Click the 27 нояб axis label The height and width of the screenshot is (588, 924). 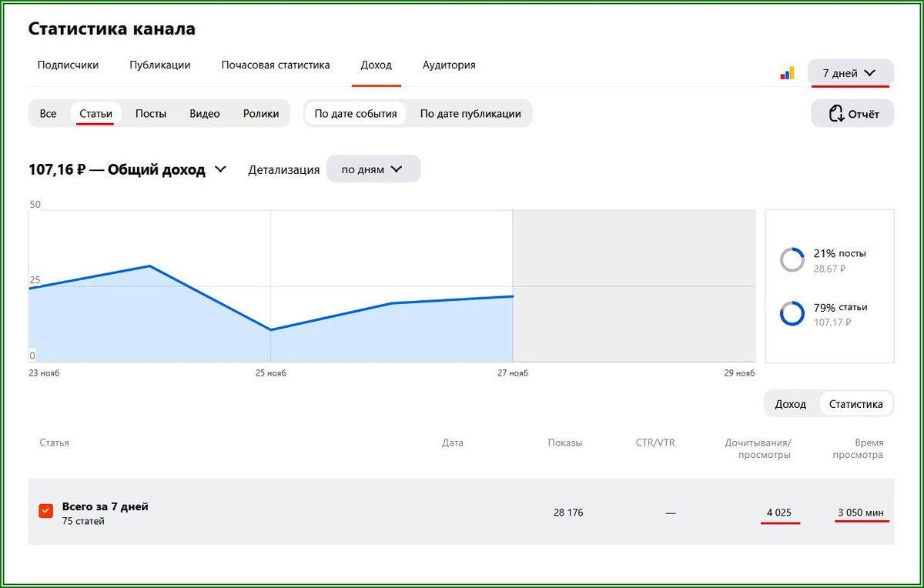513,373
